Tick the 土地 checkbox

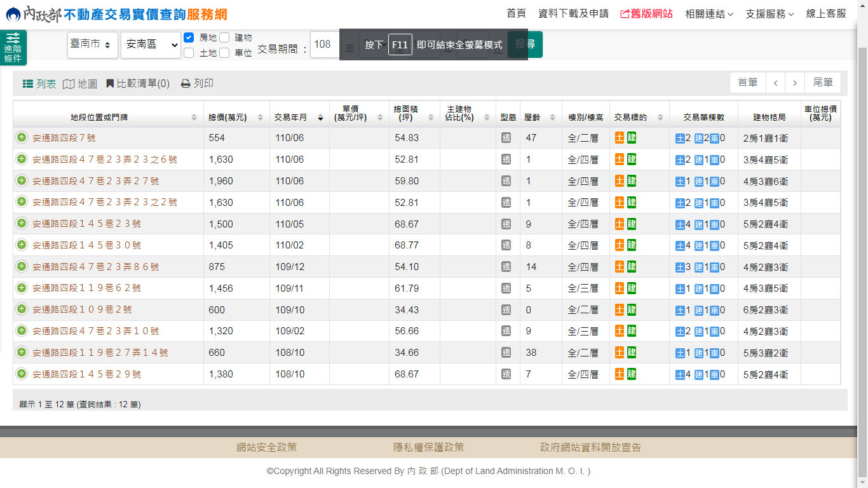coord(189,53)
